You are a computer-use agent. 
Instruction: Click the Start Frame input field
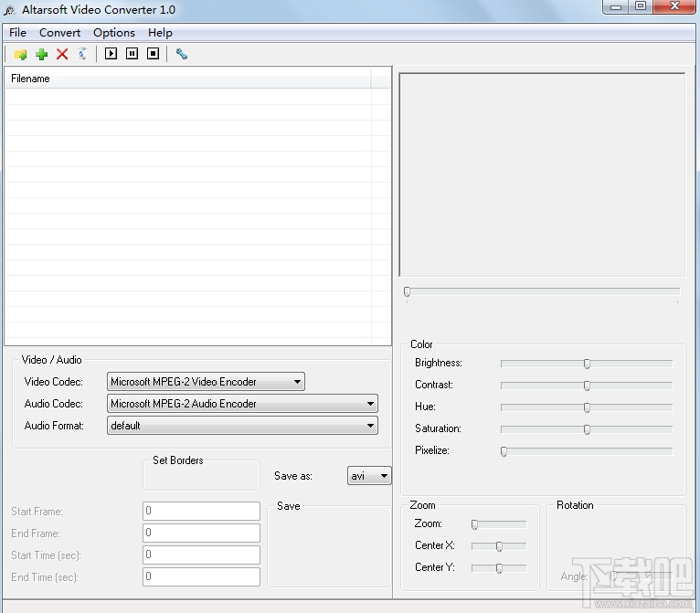pos(201,511)
